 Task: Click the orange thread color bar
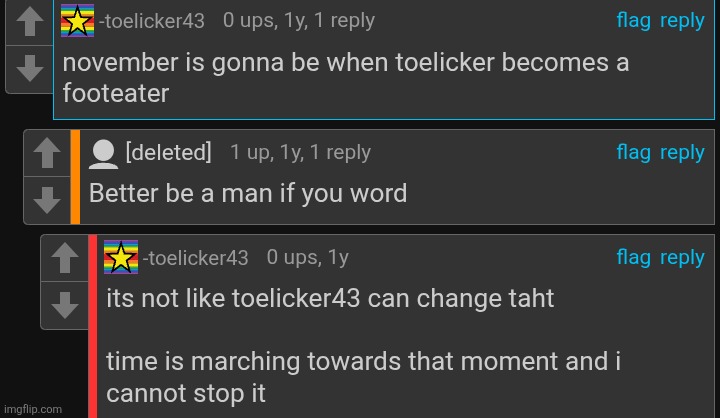[x=75, y=177]
